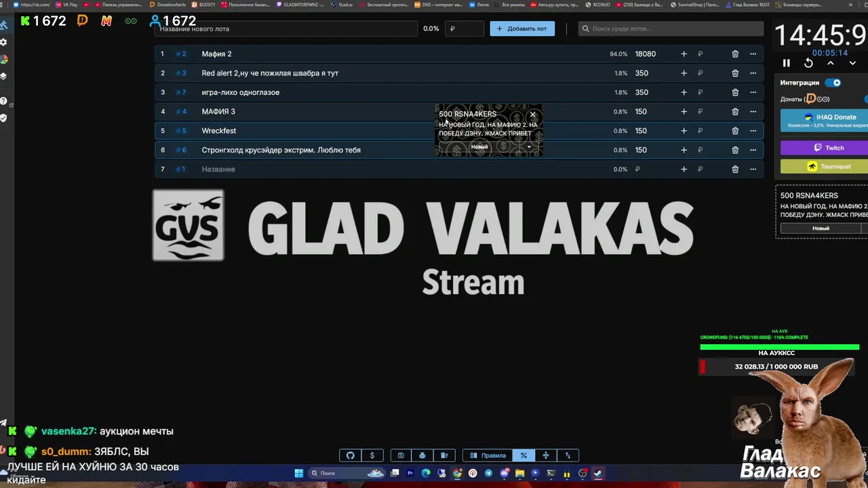Open the Правила rules button
This screenshot has width=868, height=488.
[488, 455]
